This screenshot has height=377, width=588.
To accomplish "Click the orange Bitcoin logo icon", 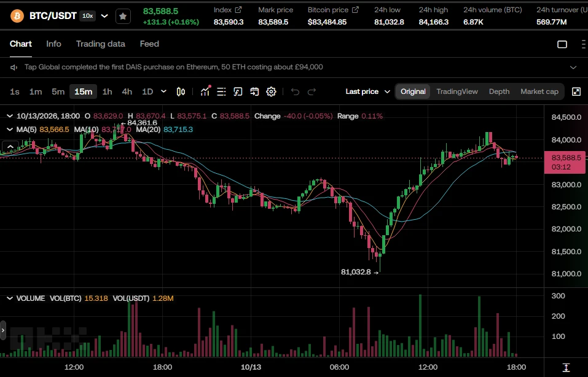I will point(17,16).
